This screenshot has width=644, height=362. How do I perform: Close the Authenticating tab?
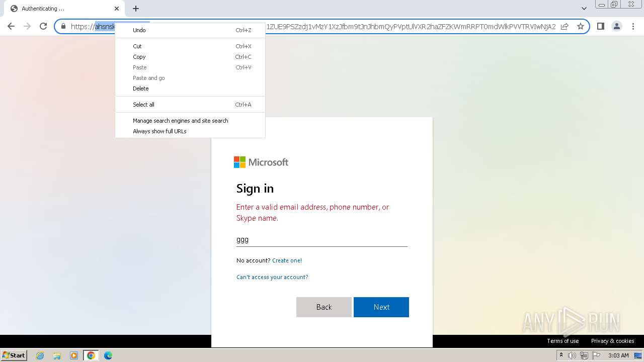click(x=117, y=9)
